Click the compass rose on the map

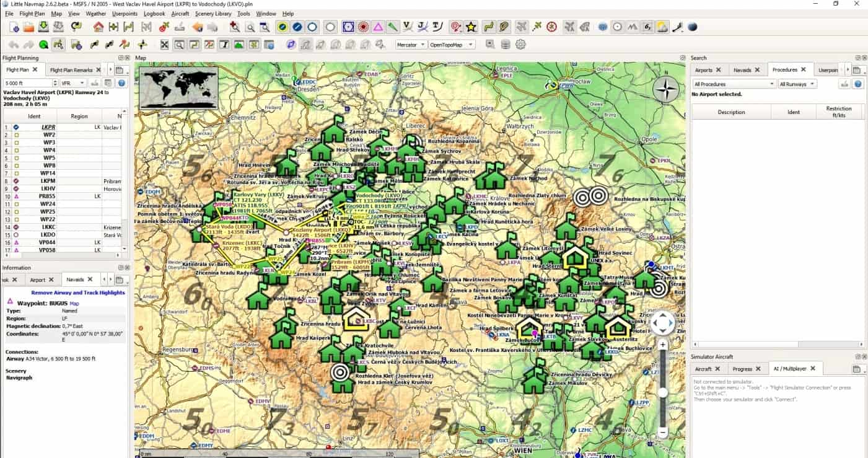click(x=666, y=90)
